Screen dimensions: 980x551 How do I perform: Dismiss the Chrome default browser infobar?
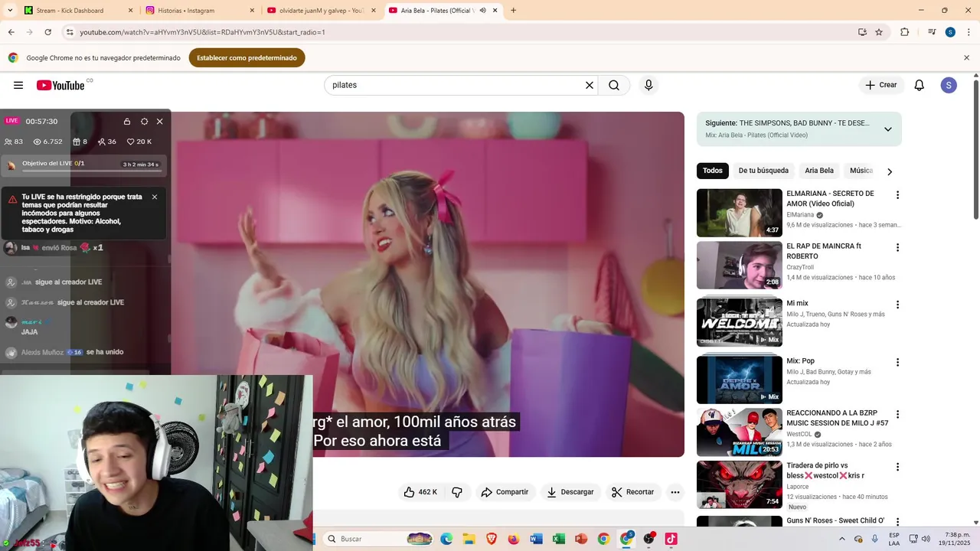[966, 58]
